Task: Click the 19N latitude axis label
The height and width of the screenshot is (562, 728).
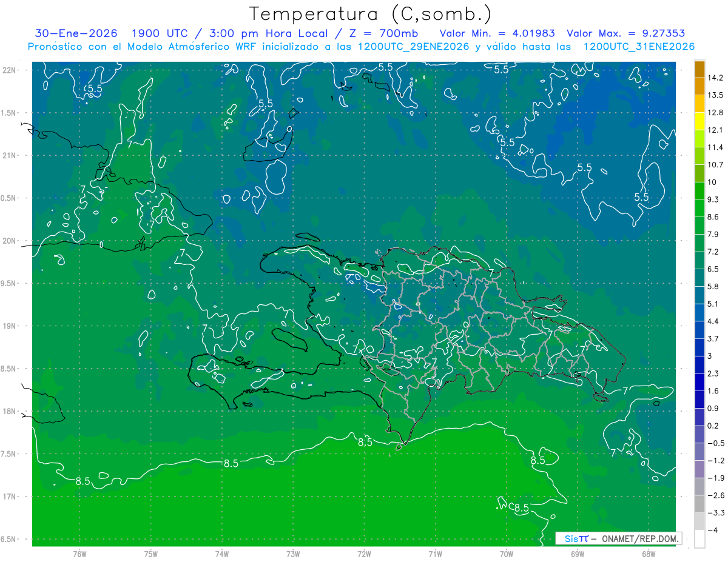Action: [x=10, y=326]
